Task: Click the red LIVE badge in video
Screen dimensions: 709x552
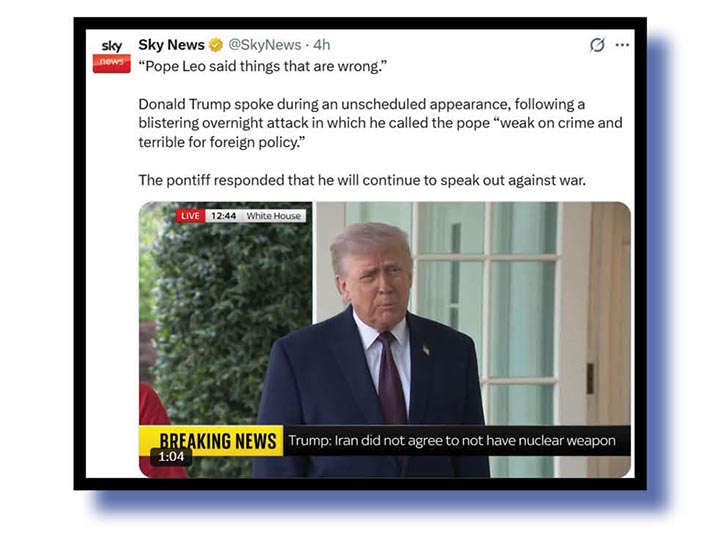Action: (x=190, y=216)
